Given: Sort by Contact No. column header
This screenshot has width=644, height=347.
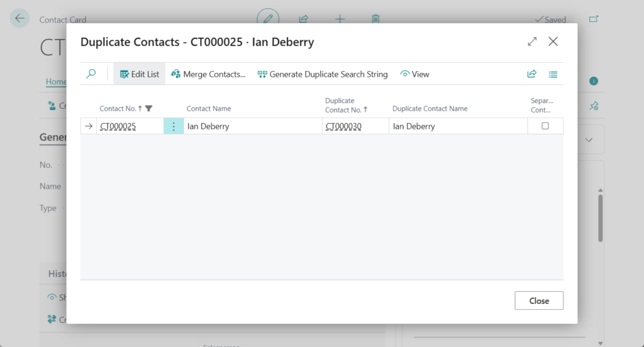Looking at the screenshot, I should click(x=118, y=109).
